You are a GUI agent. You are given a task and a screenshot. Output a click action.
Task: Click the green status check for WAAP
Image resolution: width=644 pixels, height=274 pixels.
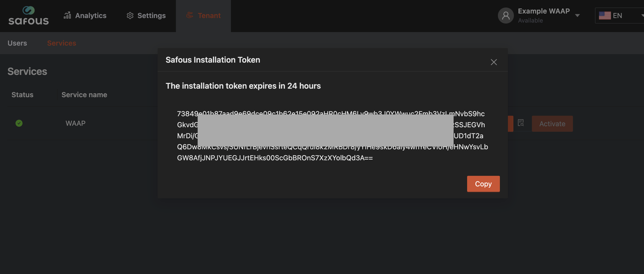[19, 123]
